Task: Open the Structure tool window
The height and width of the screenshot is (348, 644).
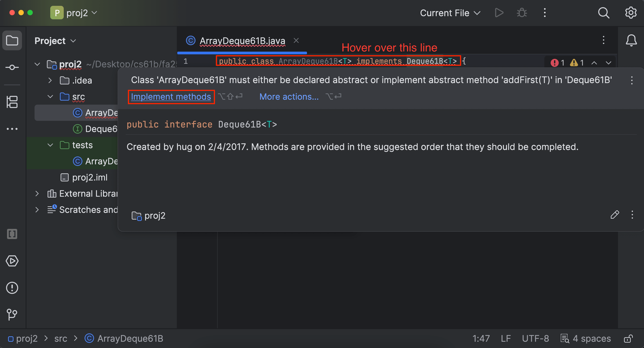Action: [12, 102]
